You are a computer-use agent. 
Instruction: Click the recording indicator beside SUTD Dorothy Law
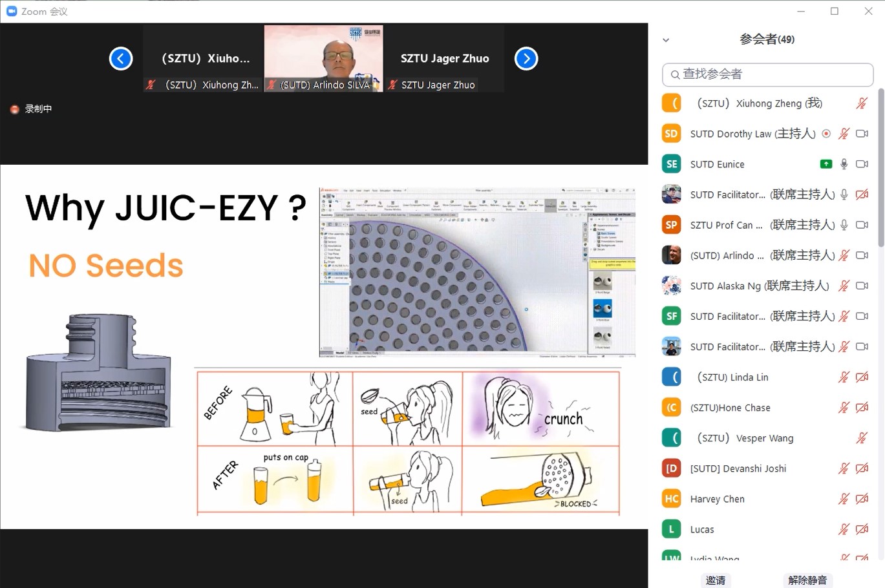click(826, 134)
